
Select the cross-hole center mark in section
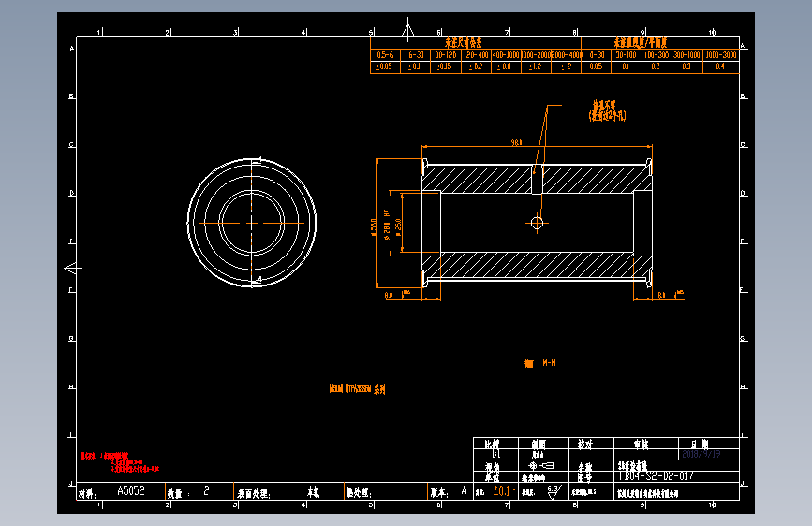click(x=537, y=223)
